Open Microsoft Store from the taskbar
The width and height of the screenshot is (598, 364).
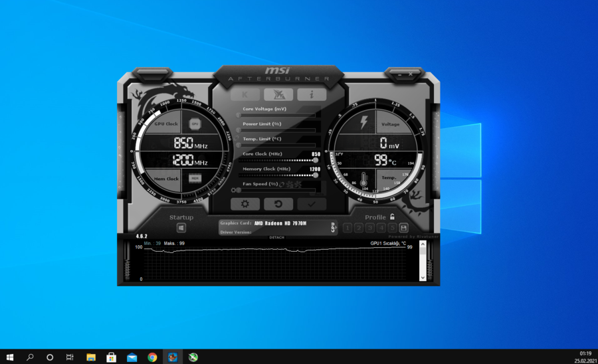(112, 357)
